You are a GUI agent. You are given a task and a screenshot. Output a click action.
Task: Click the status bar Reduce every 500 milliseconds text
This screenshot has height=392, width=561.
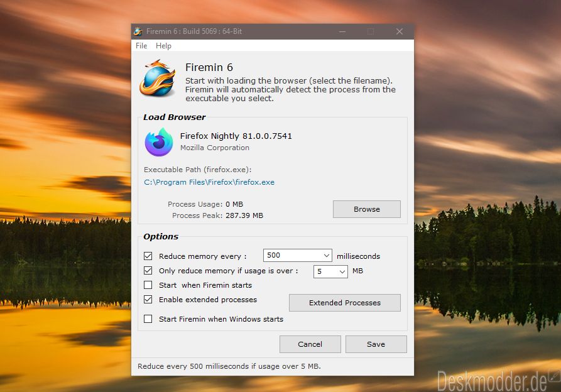229,366
